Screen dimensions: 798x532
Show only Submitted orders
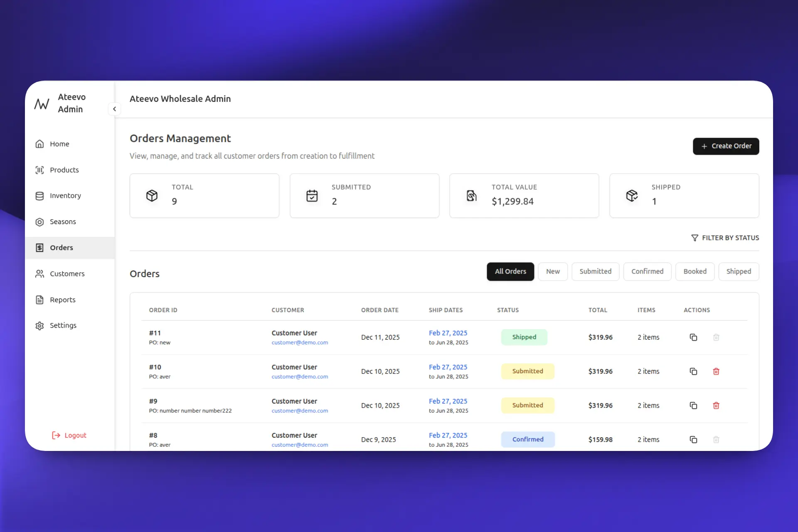595,271
